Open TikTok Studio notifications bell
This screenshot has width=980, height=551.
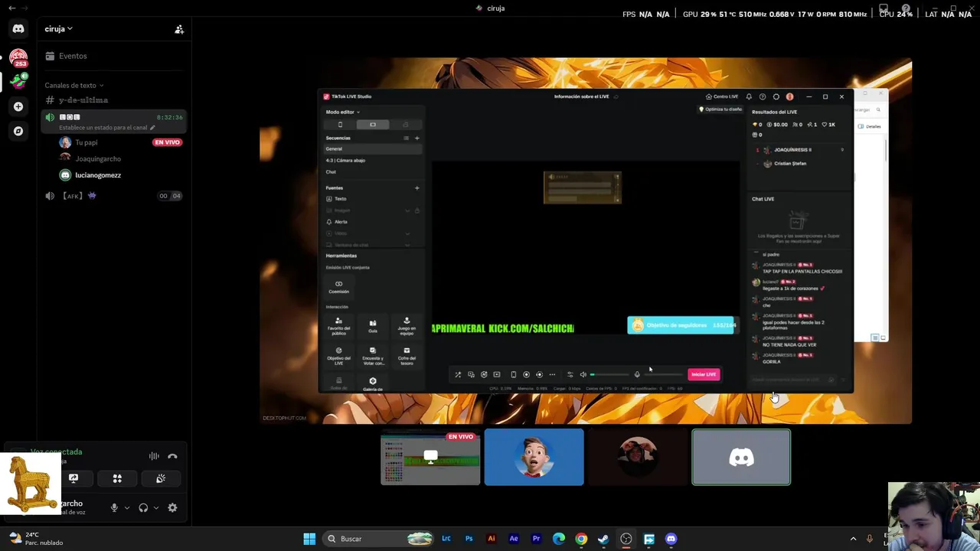point(749,96)
